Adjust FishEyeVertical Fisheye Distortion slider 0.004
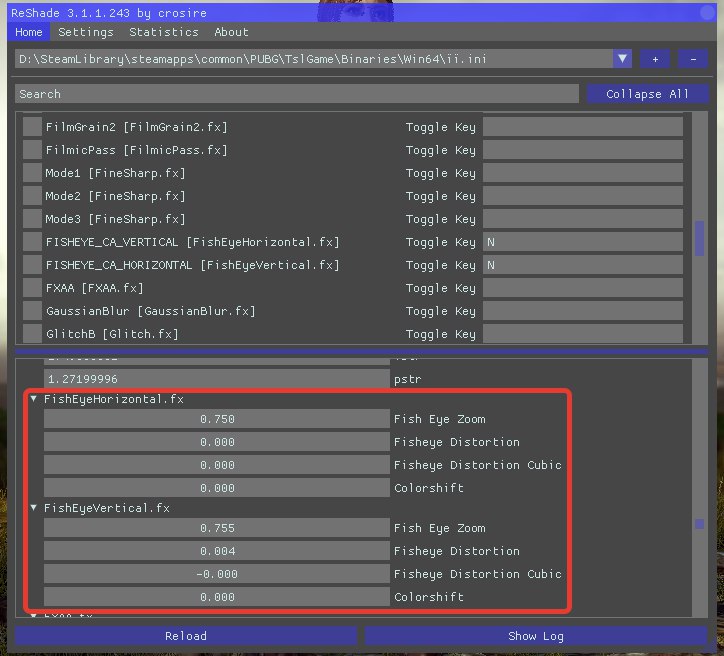 pos(217,551)
